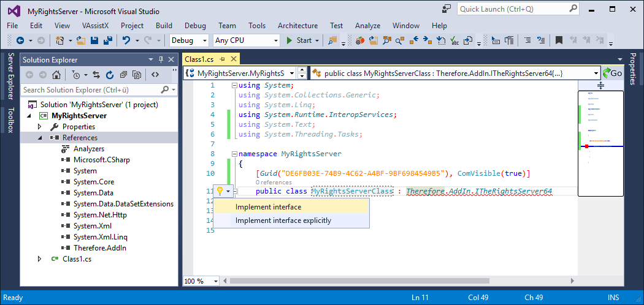Click the Search Solution Explorer field
This screenshot has height=305, width=644.
(x=99, y=89)
